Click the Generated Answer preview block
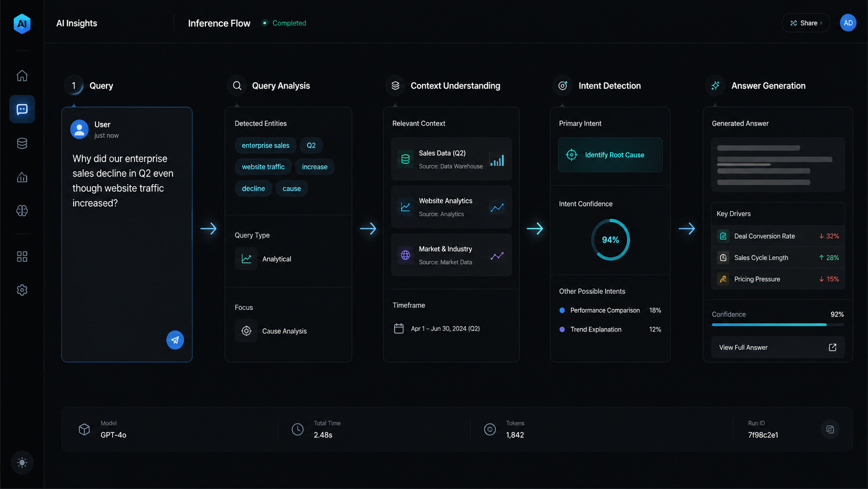The width and height of the screenshot is (868, 489). (x=778, y=165)
